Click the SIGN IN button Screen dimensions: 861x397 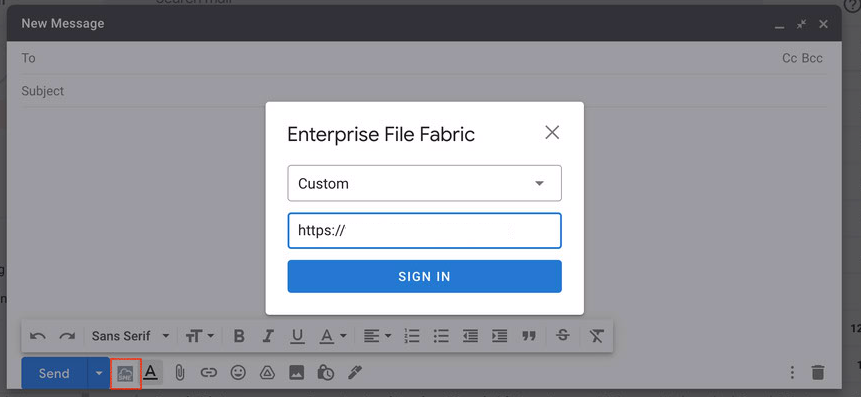pyautogui.click(x=424, y=276)
